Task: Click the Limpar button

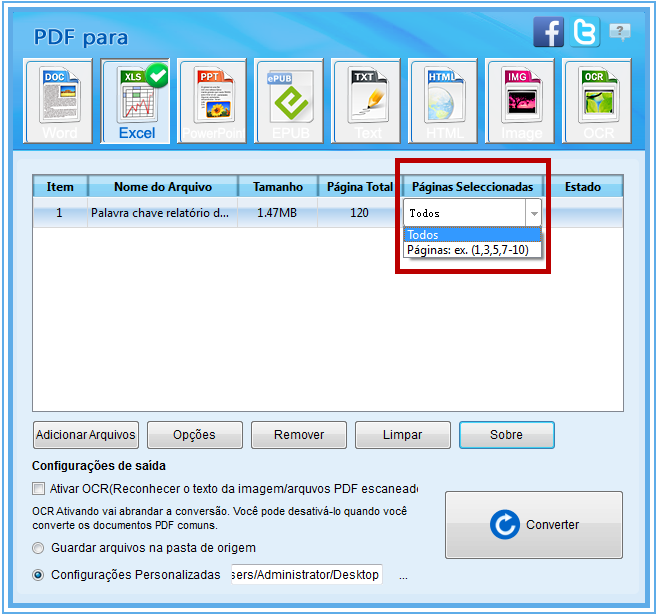Action: coord(403,435)
